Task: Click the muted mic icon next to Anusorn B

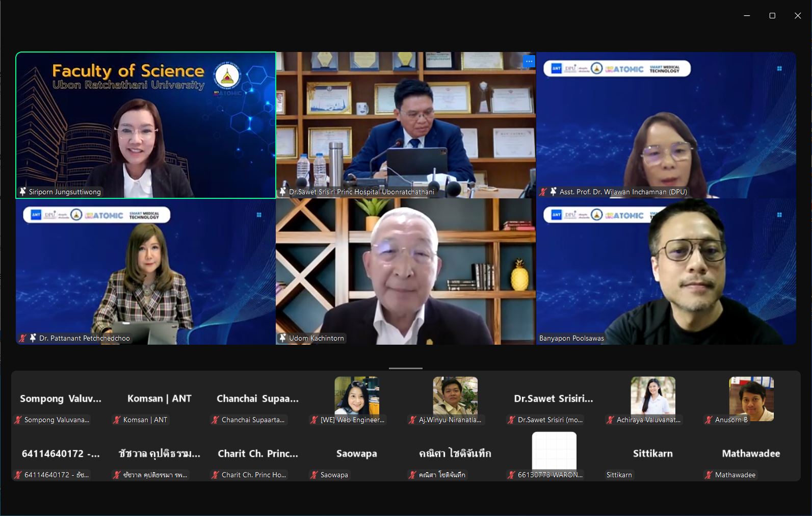Action: tap(709, 420)
